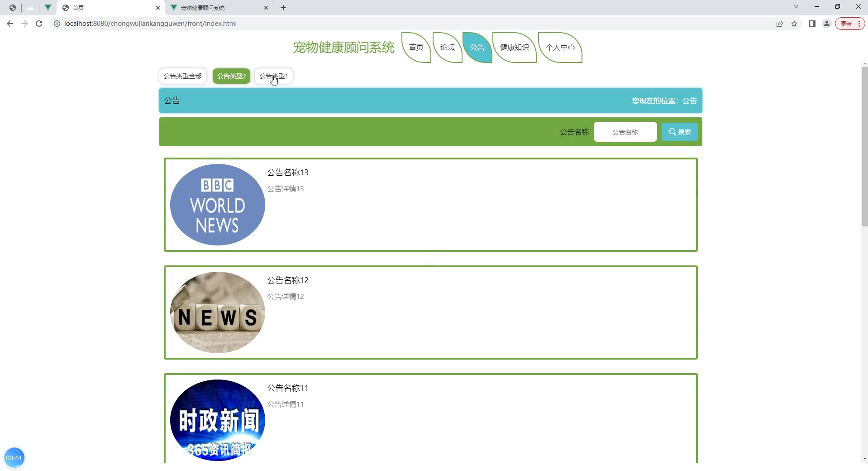This screenshot has height=471, width=868.
Task: Open the Chrome profile avatar
Action: pos(827,24)
